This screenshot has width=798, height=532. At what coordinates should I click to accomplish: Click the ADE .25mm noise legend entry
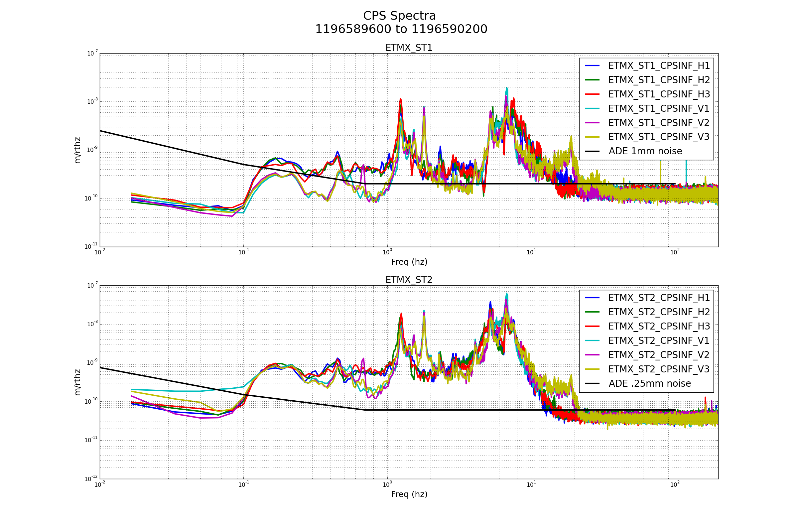coord(649,383)
